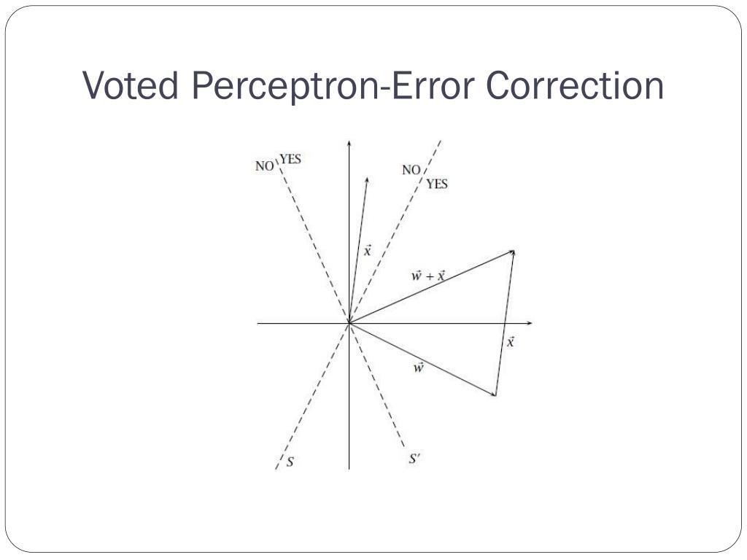Screen dimensions: 747x560
Task: Click the YES label atop the S' dashed line
Action: 290,159
